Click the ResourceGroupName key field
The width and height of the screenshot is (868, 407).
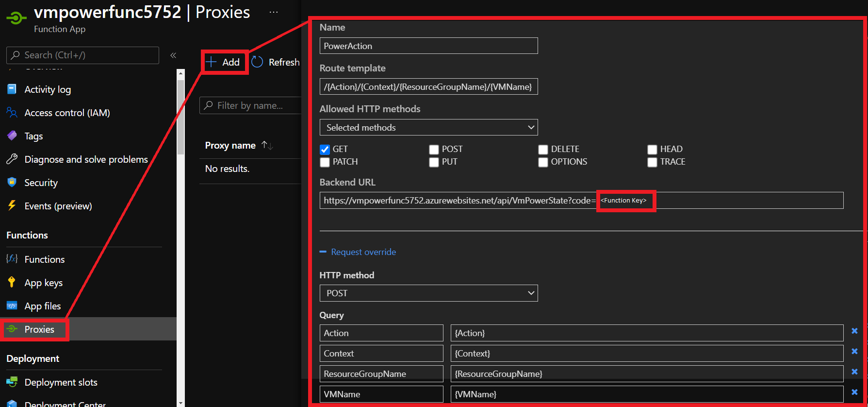click(x=381, y=373)
